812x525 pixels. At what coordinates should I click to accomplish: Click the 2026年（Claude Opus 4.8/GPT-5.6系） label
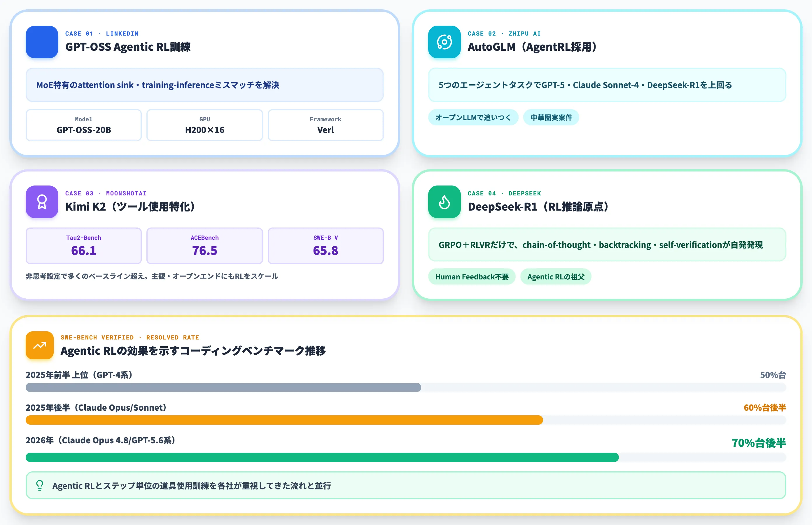point(101,440)
